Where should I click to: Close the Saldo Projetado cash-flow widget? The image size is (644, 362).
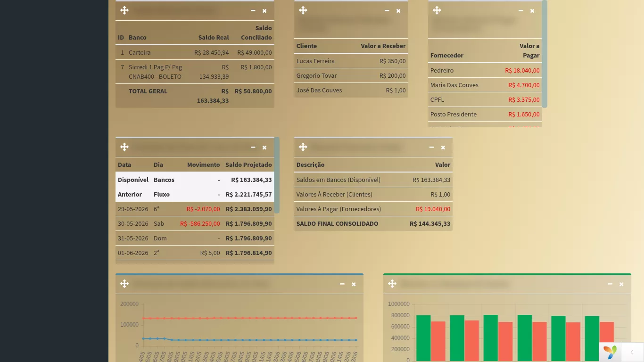264,148
